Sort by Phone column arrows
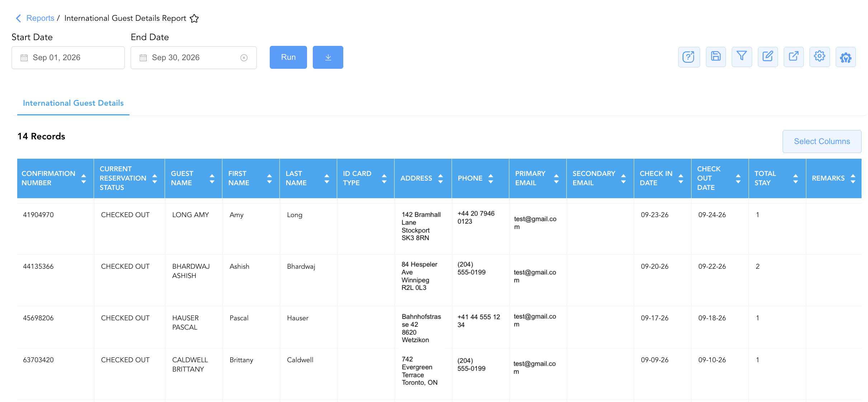The height and width of the screenshot is (402, 868). (x=491, y=178)
